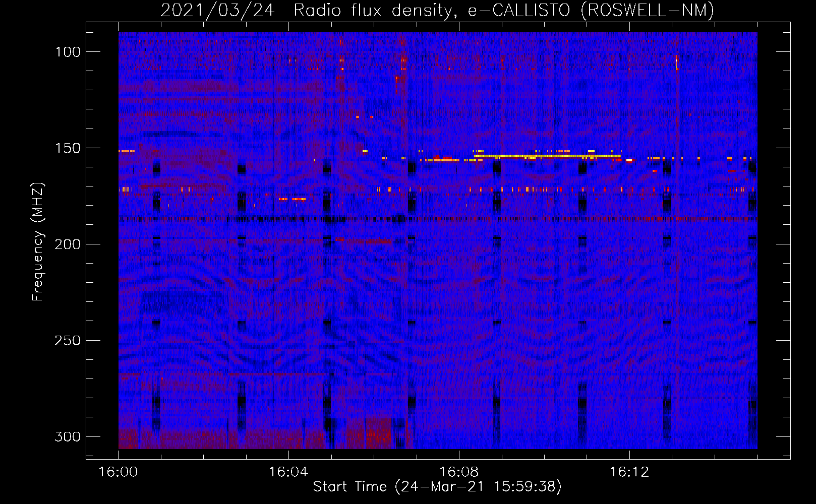The width and height of the screenshot is (816, 504).
Task: Click the 300 frequency tick label
Action: point(68,437)
